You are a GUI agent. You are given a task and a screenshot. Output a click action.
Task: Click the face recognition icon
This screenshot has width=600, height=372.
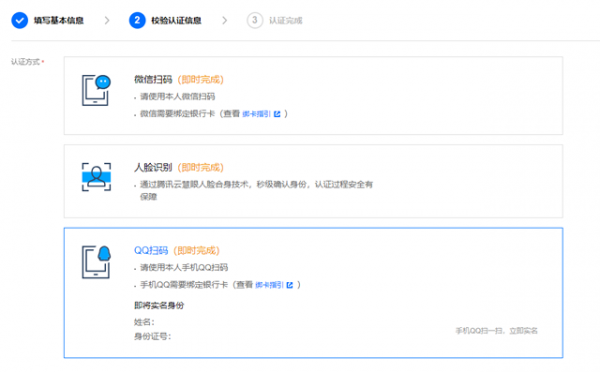pos(96,177)
